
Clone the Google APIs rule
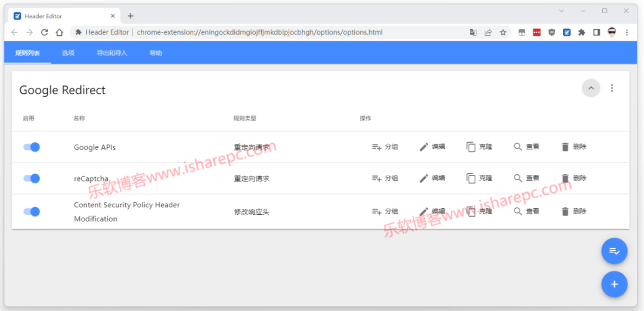[x=479, y=147]
